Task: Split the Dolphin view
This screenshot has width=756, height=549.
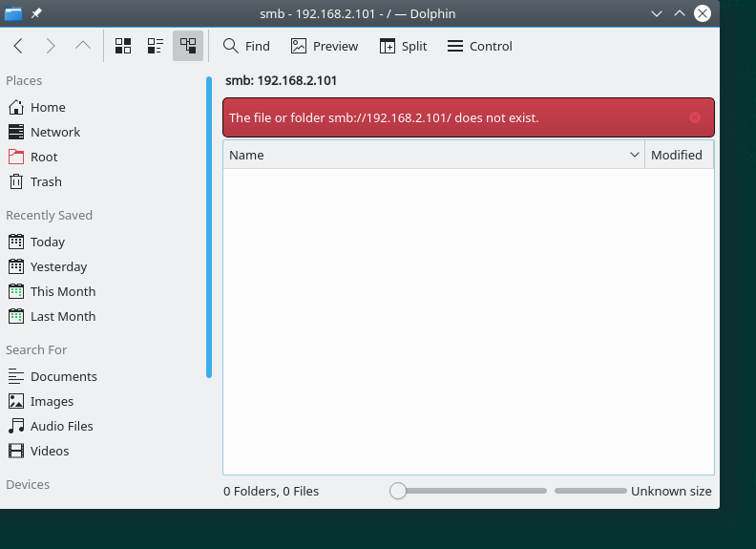Action: point(403,46)
